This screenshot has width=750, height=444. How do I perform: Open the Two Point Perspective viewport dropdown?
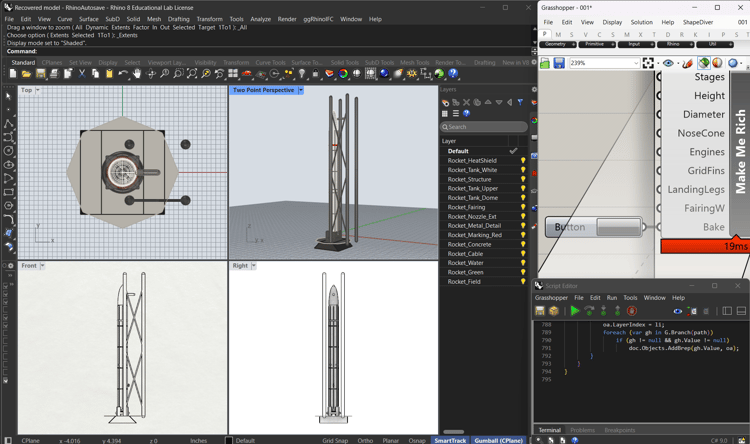point(300,90)
